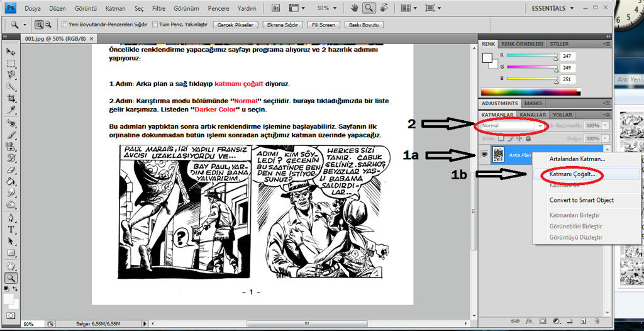644x331 pixels.
Task: Check the Tüm Penc. Yakınlaştır option
Action: pyautogui.click(x=155, y=25)
